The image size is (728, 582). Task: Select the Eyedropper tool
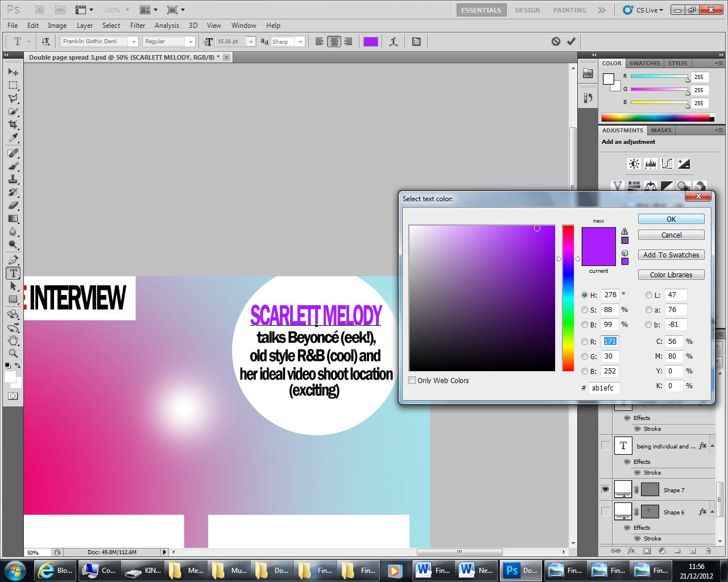click(13, 138)
